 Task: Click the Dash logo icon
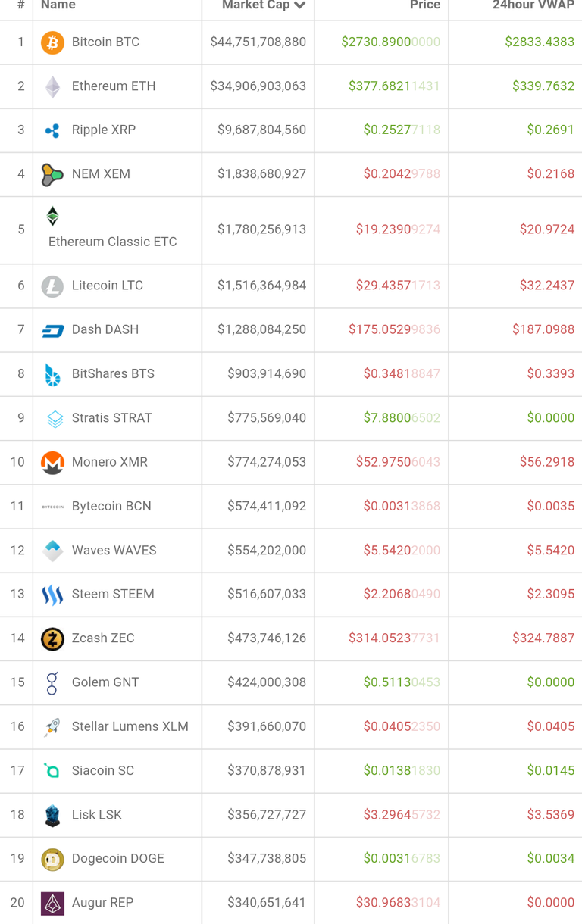tap(52, 330)
